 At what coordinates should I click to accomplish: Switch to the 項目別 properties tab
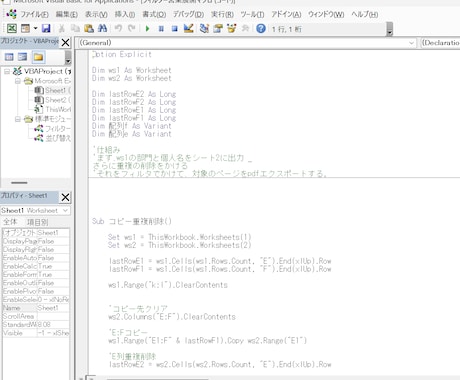point(37,222)
